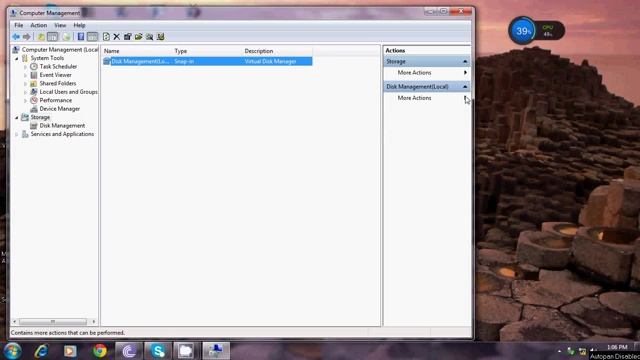Image resolution: width=640 pixels, height=360 pixels.
Task: Click the Task Scheduler clock icon
Action: point(34,67)
